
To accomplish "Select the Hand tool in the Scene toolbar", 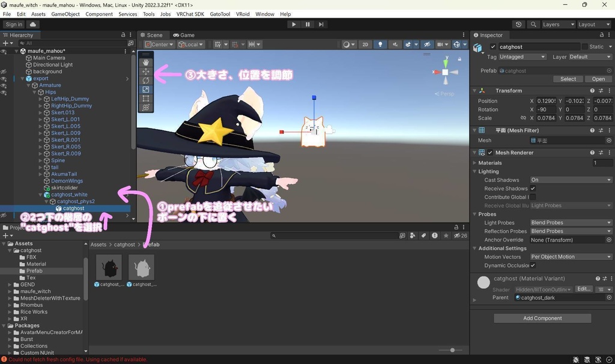I will tap(146, 62).
